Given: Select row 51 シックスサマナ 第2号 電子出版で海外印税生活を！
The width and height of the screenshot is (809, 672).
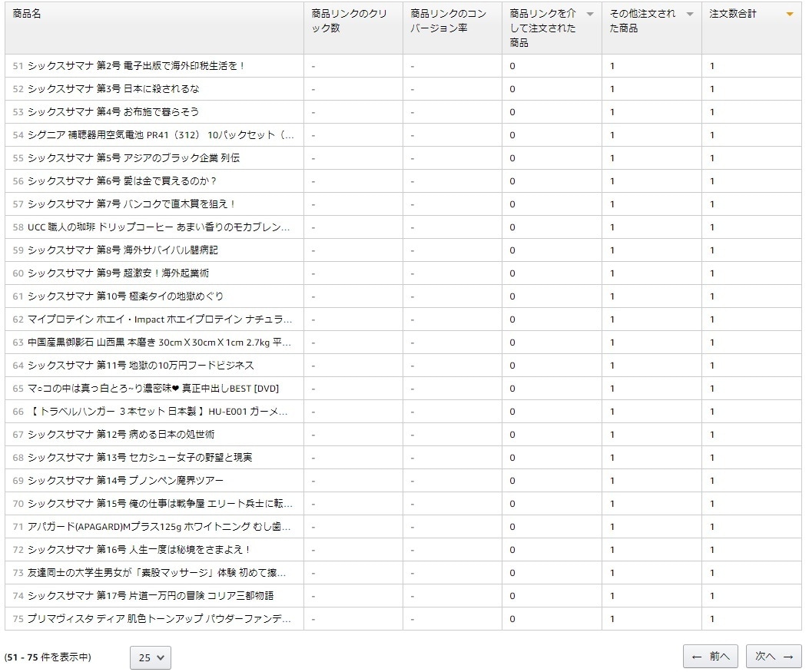Looking at the screenshot, I should [403, 66].
